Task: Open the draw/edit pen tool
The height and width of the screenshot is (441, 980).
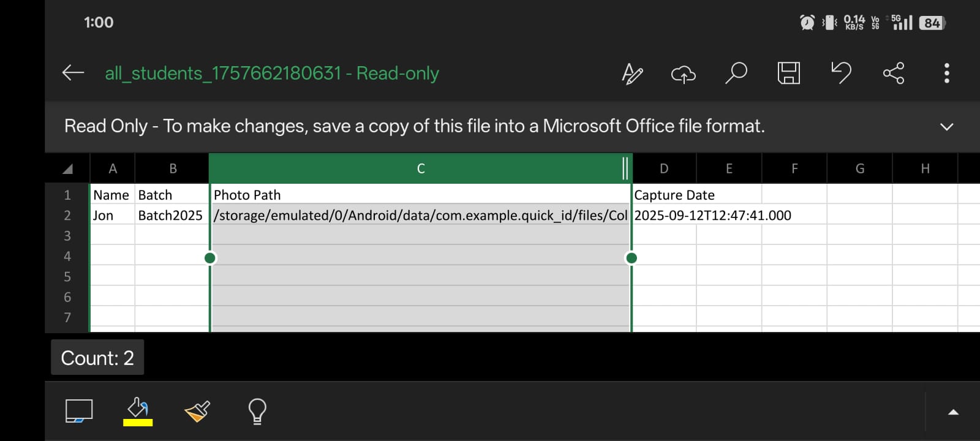Action: (x=632, y=73)
